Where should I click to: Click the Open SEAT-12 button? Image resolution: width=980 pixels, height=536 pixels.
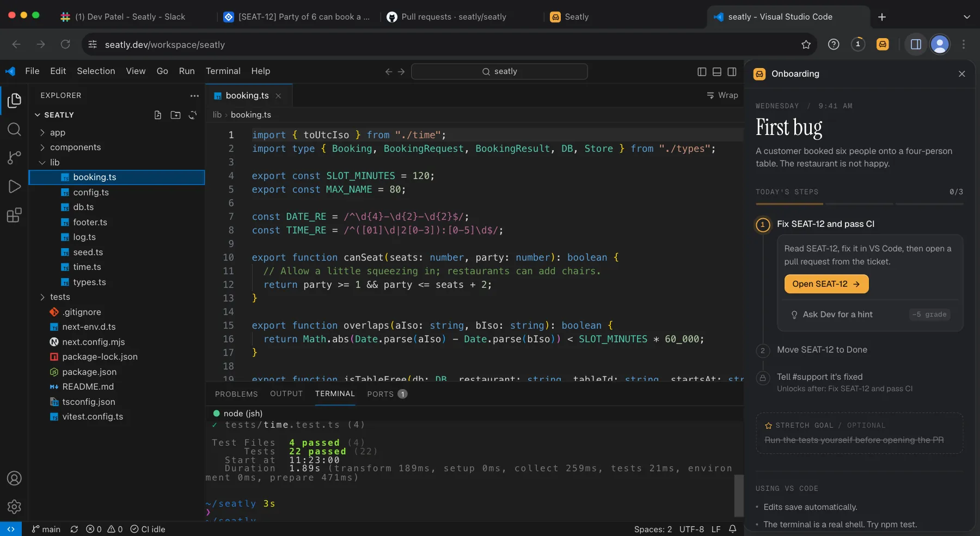(826, 284)
